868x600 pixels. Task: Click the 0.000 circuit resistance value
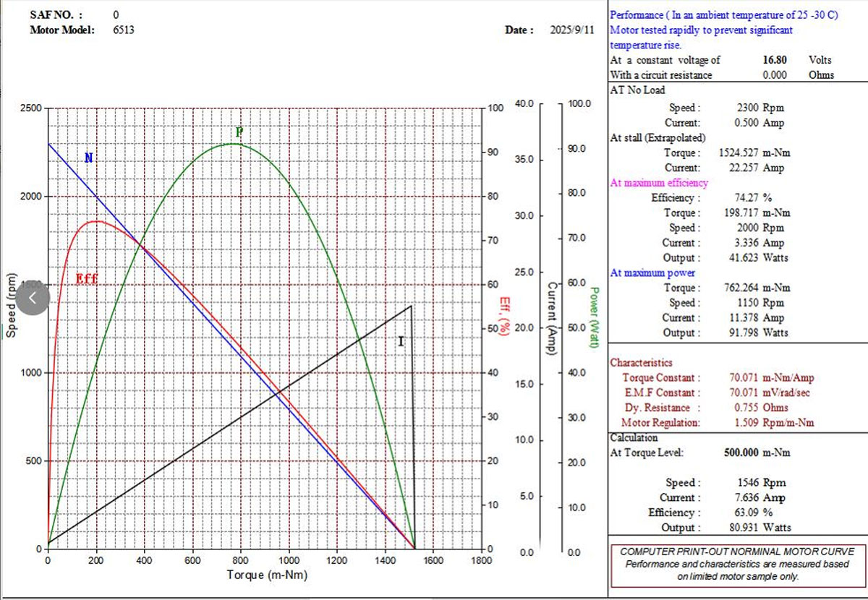775,75
